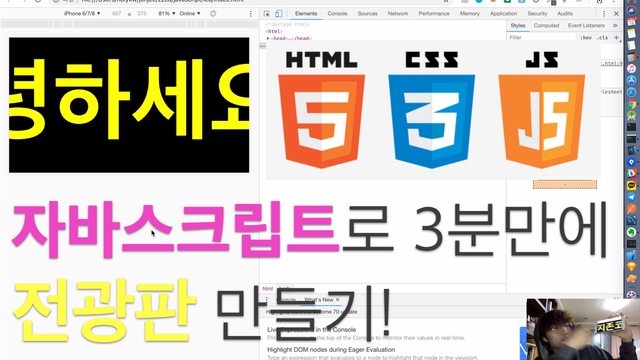Open device toolbar more options menu
The height and width of the screenshot is (360, 640).
coord(251,13)
